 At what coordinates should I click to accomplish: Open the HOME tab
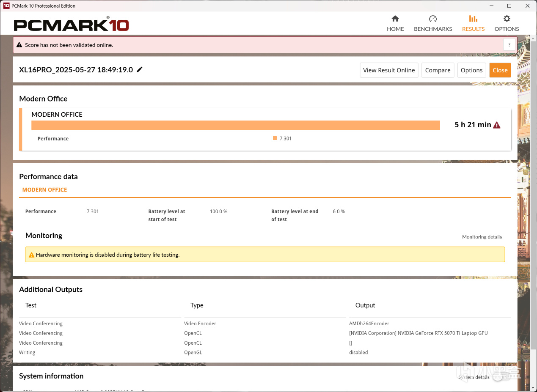(395, 24)
